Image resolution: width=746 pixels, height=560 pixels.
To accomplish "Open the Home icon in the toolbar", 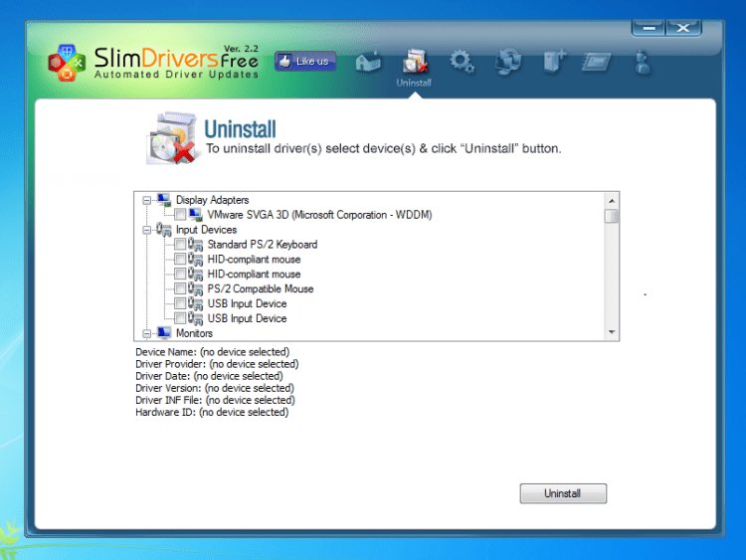I will point(368,62).
